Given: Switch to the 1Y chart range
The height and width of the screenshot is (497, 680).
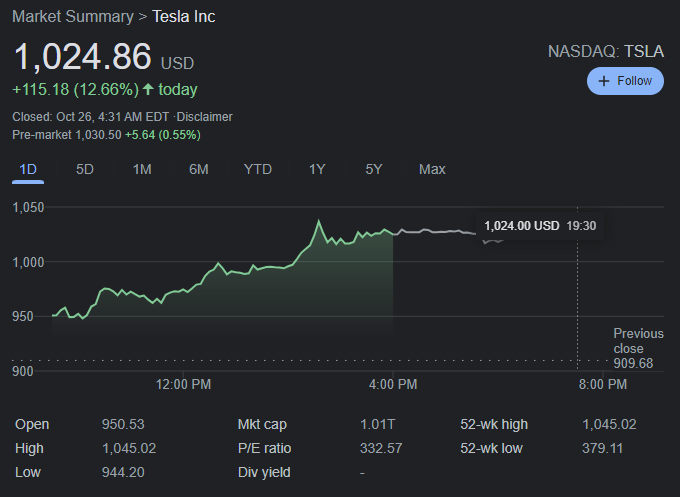Looking at the screenshot, I should [317, 169].
